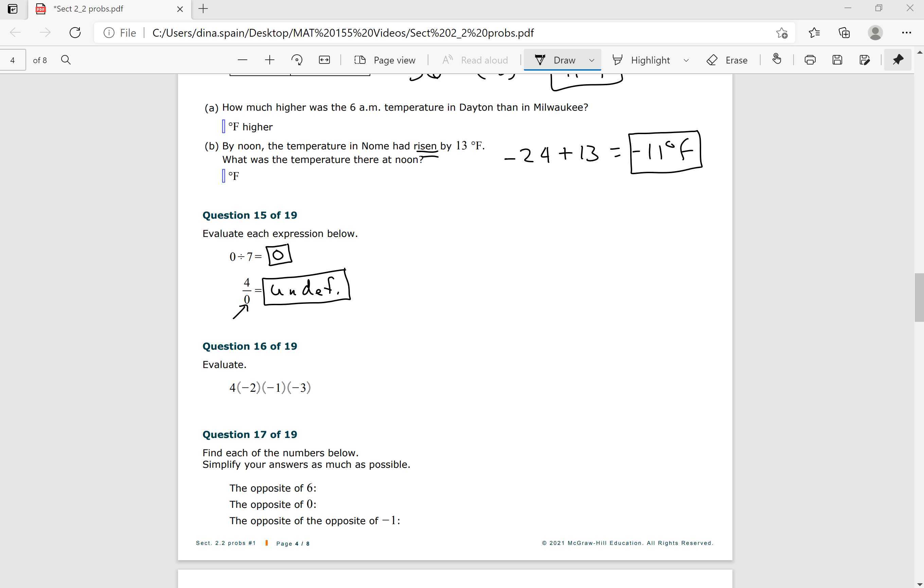Screen dimensions: 924x588
Task: Activate the Draw pen tool
Action: coord(554,60)
